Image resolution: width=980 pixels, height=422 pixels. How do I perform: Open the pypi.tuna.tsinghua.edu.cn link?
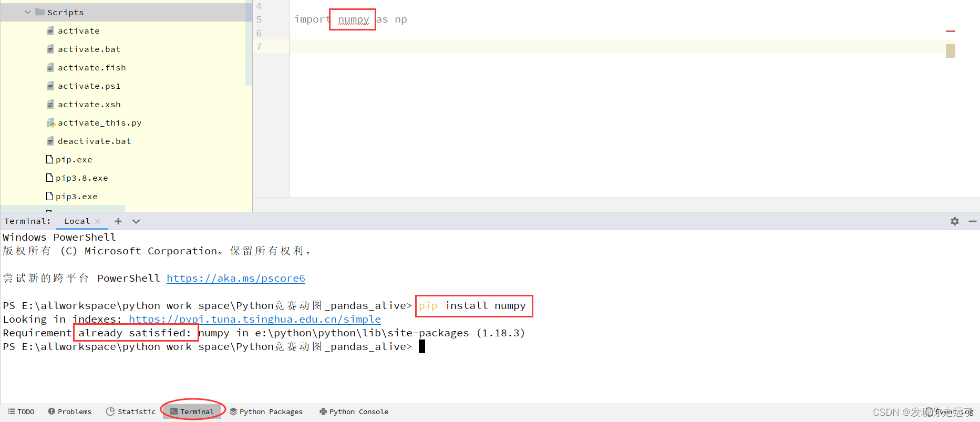[x=255, y=320]
